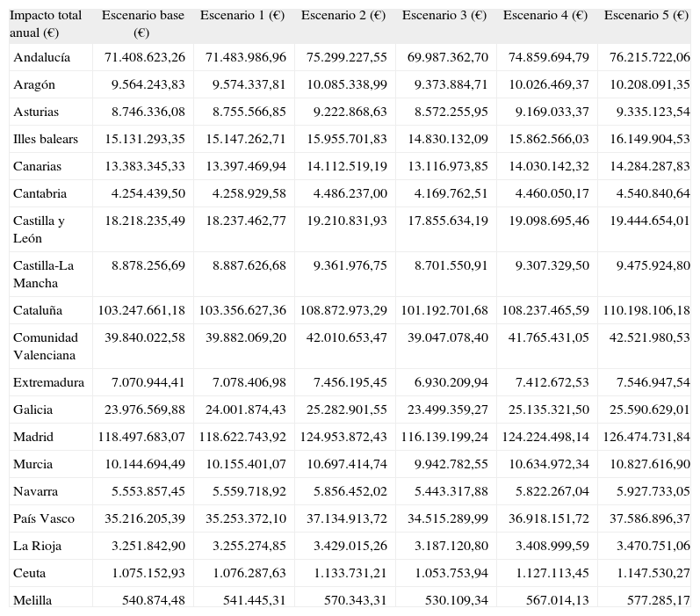Click the Escenario 5 (€) header cell
This screenshot has width=700, height=616.
pos(646,16)
